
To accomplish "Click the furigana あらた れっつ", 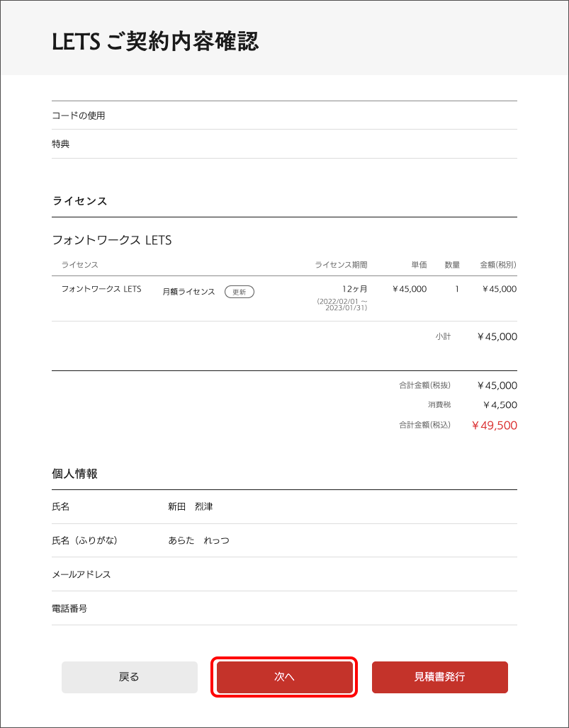I will tap(198, 541).
